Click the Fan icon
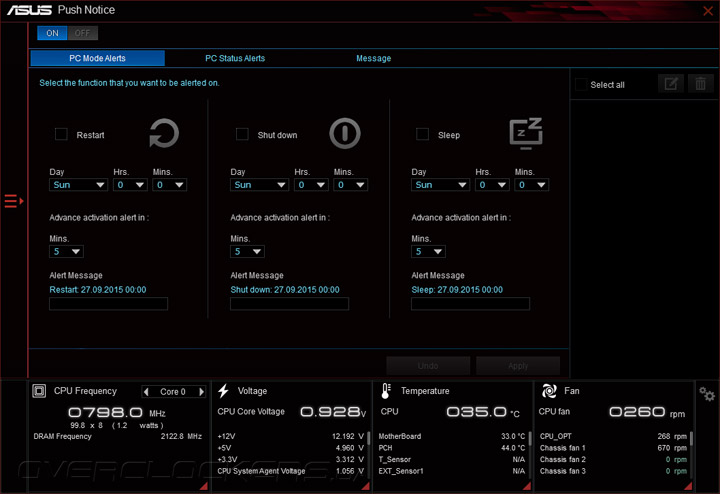Screen dimensions: 720x494 [549, 391]
